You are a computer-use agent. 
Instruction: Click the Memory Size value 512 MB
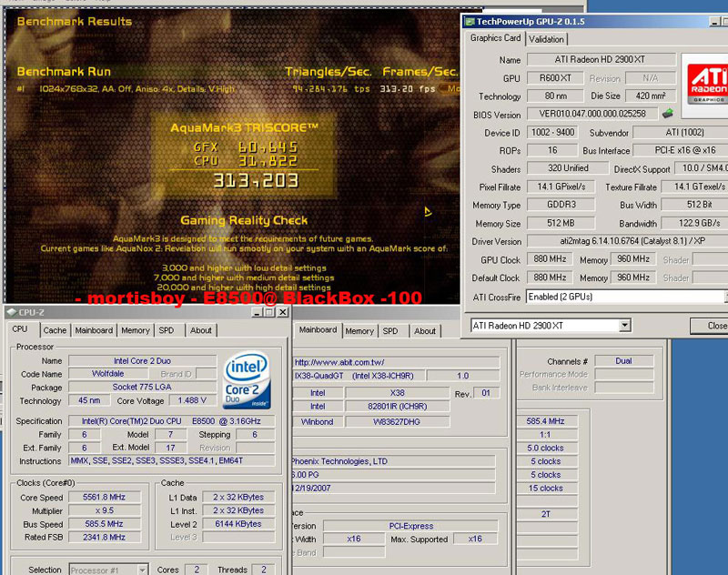pyautogui.click(x=561, y=223)
